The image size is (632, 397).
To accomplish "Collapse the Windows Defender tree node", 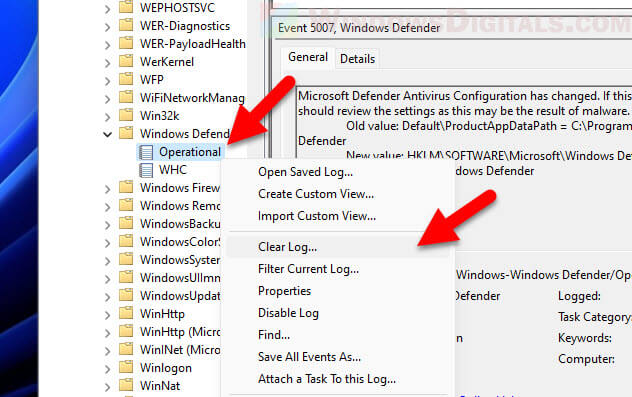I will [x=107, y=134].
